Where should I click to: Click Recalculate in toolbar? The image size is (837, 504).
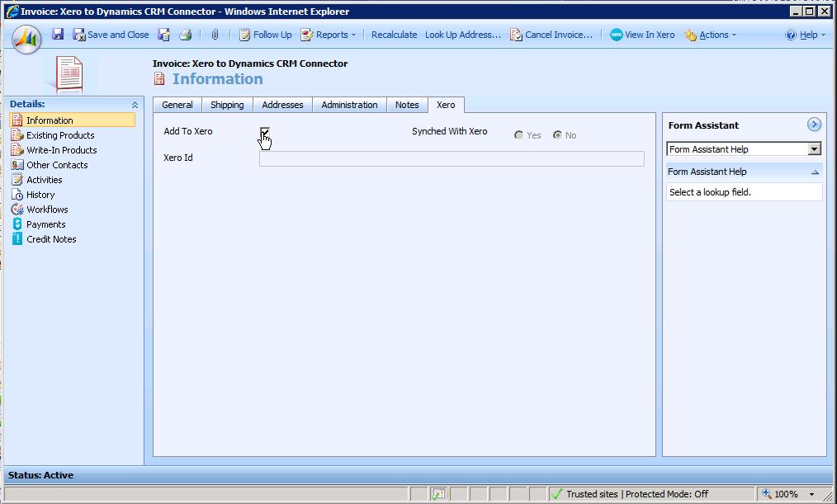(x=394, y=35)
